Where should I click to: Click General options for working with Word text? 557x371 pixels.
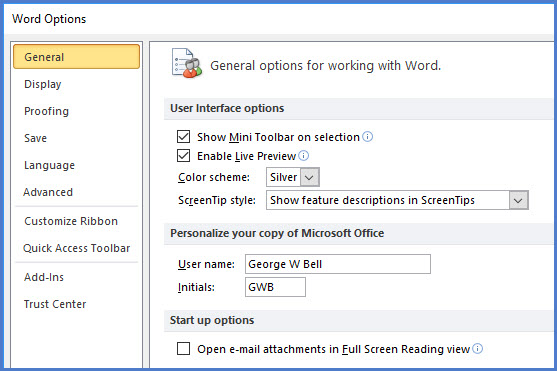coord(325,66)
